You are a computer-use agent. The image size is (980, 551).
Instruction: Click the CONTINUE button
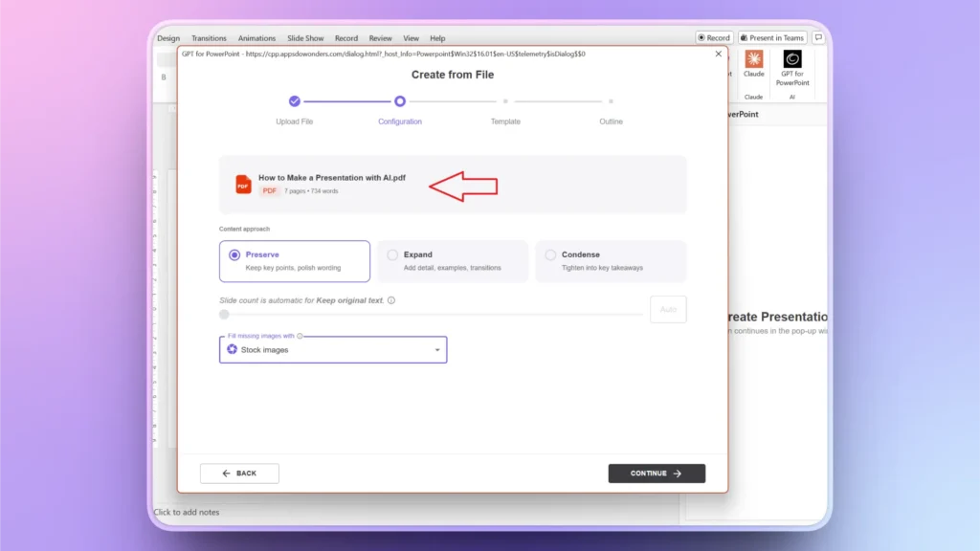tap(657, 474)
